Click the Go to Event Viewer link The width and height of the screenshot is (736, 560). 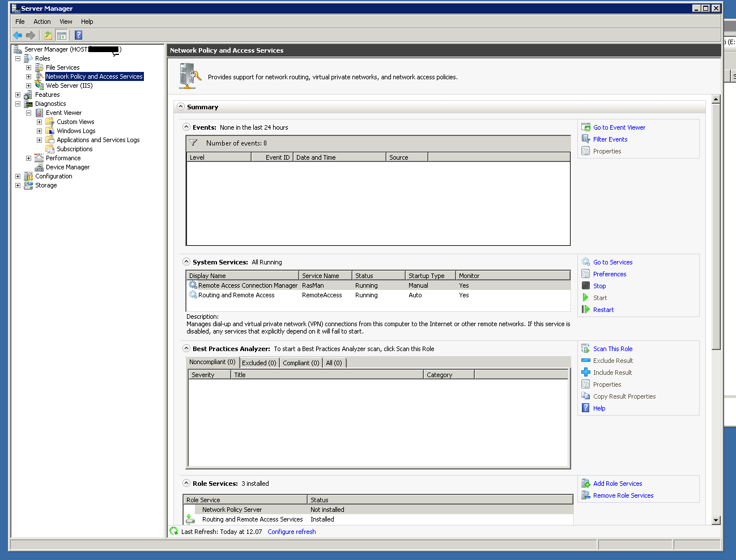619,127
